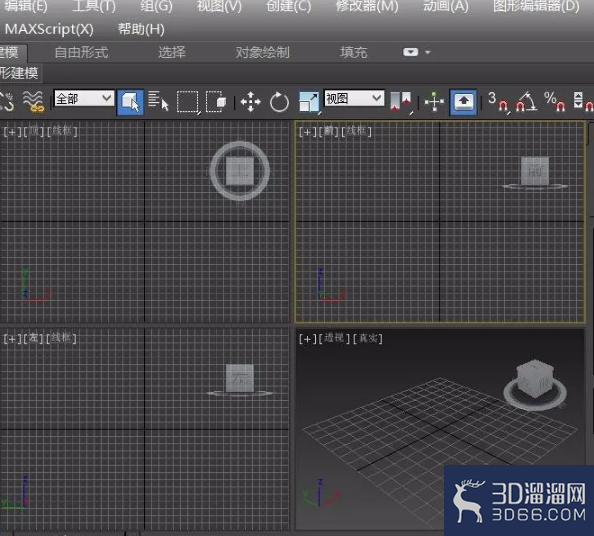This screenshot has height=536, width=594.
Task: Choose the Rectangular Selection Region tool
Action: pyautogui.click(x=188, y=102)
